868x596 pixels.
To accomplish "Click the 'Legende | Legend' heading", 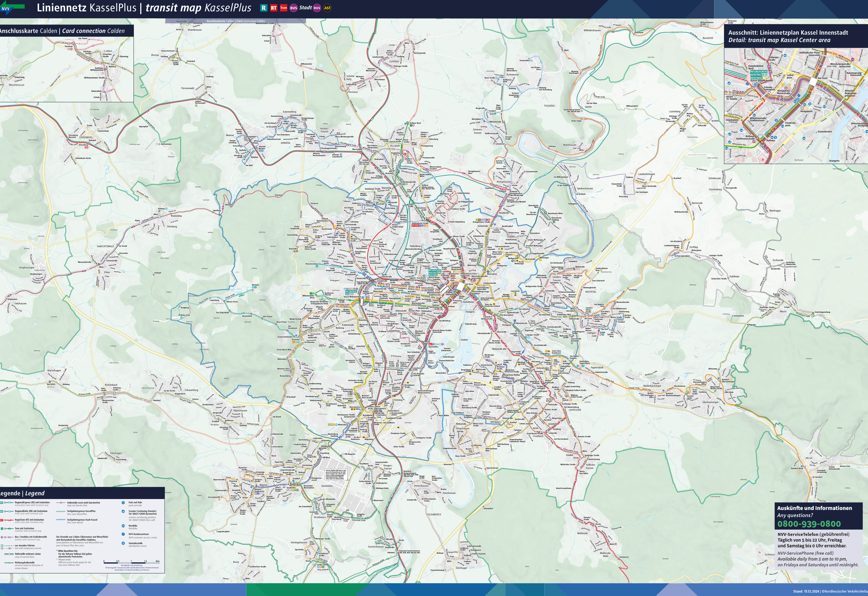I will [23, 493].
